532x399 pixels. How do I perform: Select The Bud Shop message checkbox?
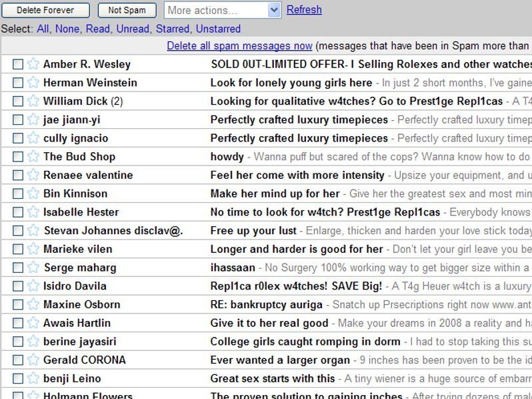[17, 157]
